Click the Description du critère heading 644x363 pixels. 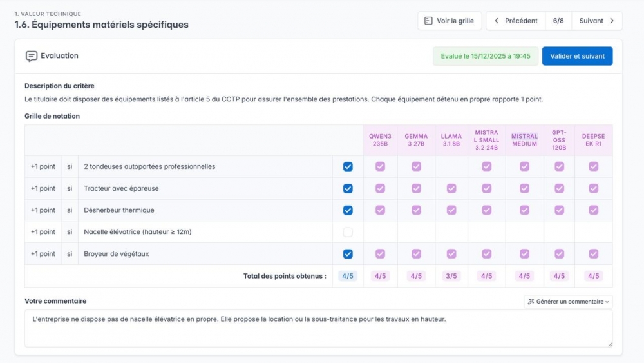[x=59, y=86]
